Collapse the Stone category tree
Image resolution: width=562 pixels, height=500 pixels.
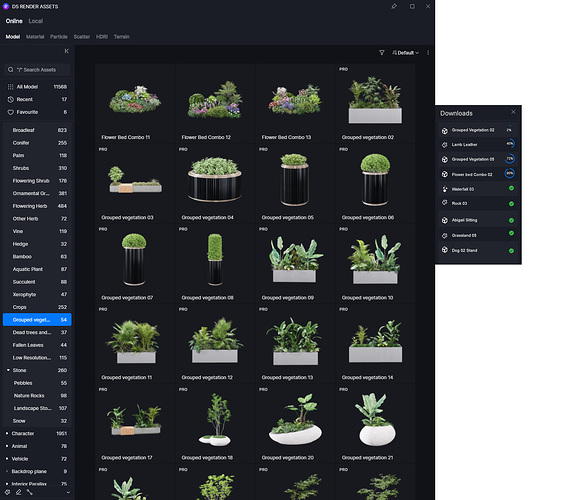[8, 370]
